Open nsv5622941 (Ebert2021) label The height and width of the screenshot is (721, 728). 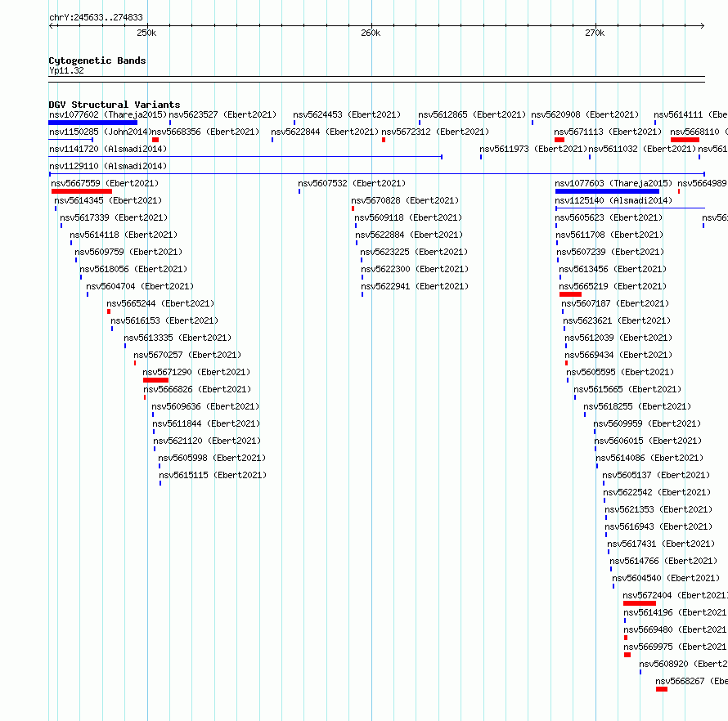(x=415, y=286)
